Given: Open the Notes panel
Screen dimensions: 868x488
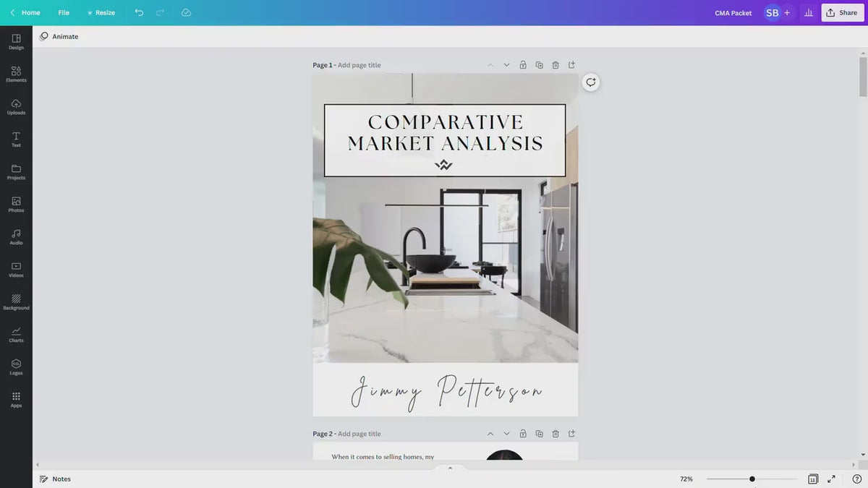Looking at the screenshot, I should pos(55,479).
